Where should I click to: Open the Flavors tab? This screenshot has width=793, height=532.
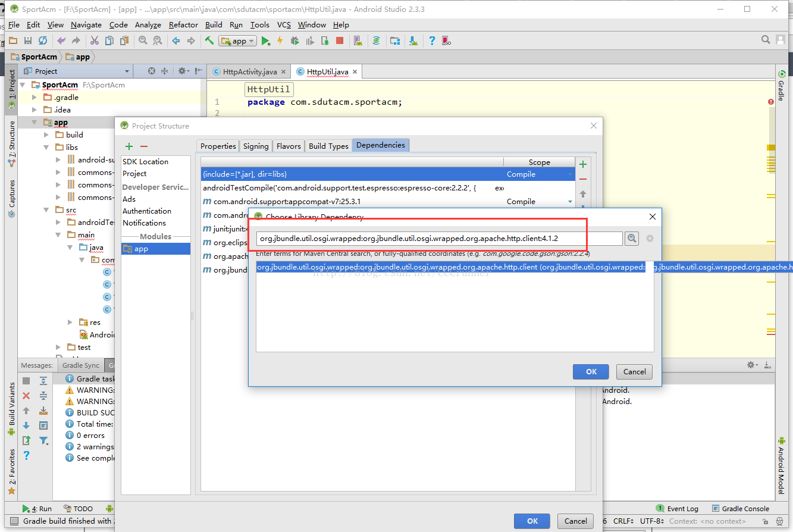[289, 146]
